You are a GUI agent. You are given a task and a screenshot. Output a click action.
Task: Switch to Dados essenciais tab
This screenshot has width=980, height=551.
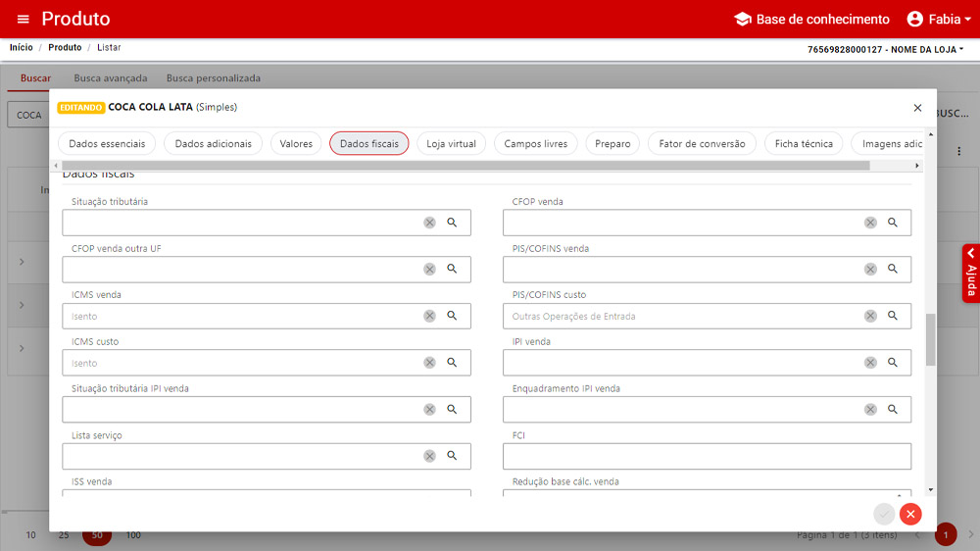[x=107, y=144]
